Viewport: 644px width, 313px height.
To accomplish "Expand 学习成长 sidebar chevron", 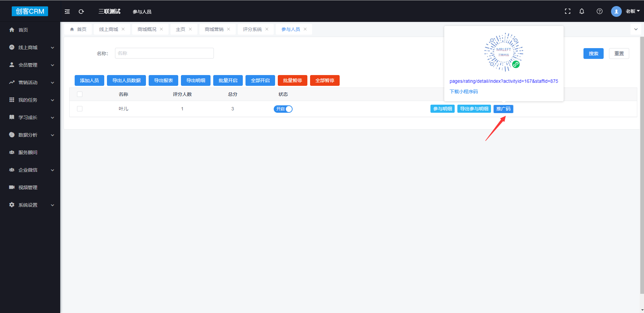I will (52, 118).
